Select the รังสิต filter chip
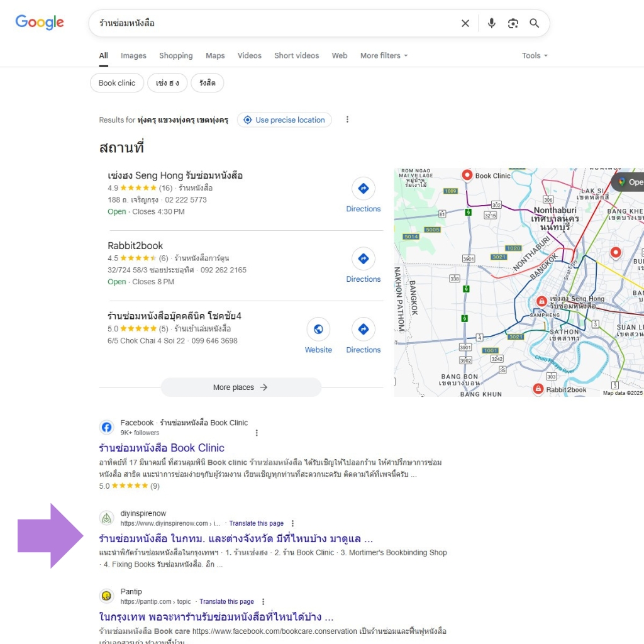The height and width of the screenshot is (644, 644). [x=208, y=83]
